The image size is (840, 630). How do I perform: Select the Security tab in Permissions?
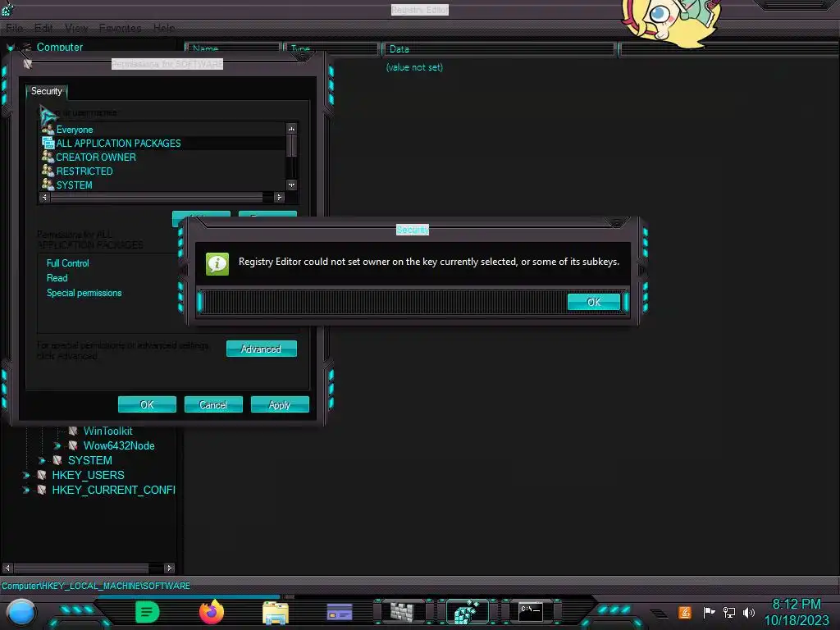click(x=47, y=91)
